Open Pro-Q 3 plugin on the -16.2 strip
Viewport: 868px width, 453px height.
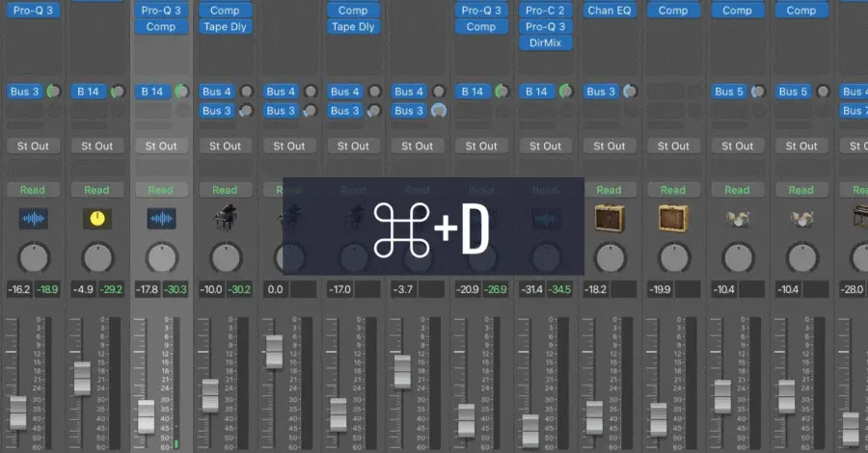pos(33,10)
